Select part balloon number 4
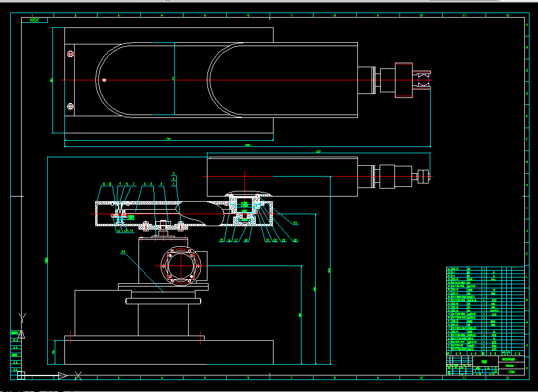This screenshot has height=392, width=538. click(161, 184)
